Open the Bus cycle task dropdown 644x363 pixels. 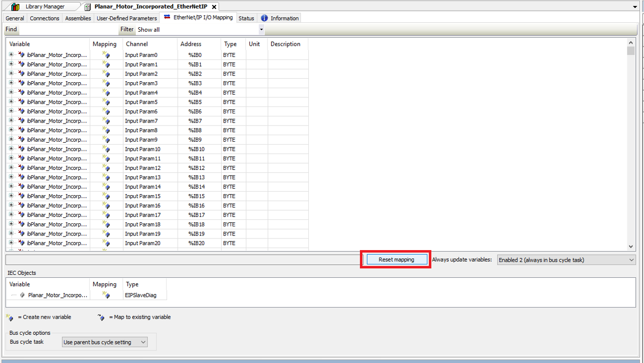pyautogui.click(x=143, y=342)
